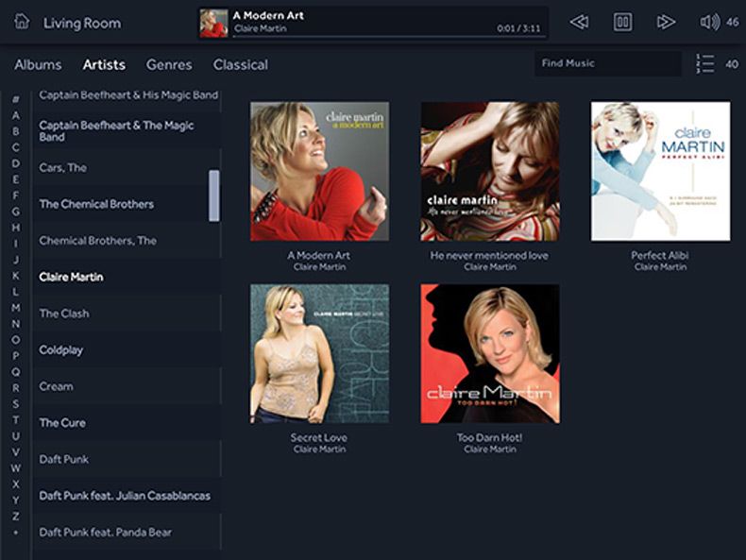Select artist Daft Punk
The image size is (746, 560).
point(127,459)
